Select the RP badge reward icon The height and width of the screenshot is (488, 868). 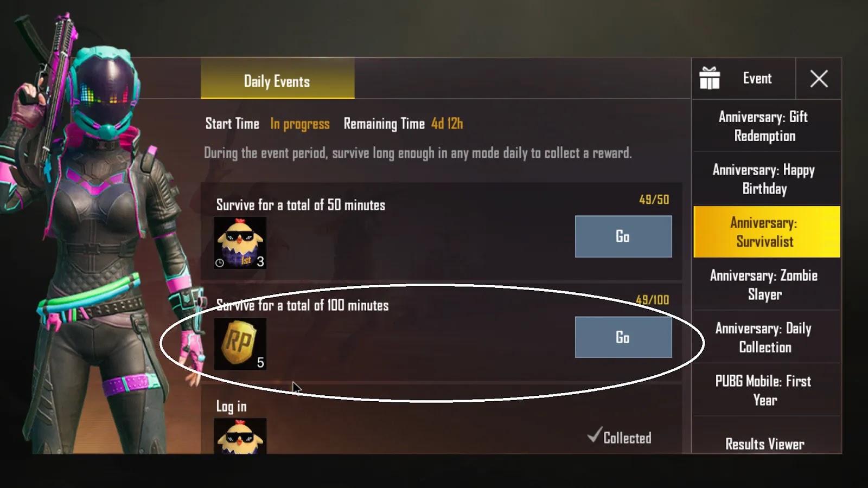pyautogui.click(x=240, y=344)
